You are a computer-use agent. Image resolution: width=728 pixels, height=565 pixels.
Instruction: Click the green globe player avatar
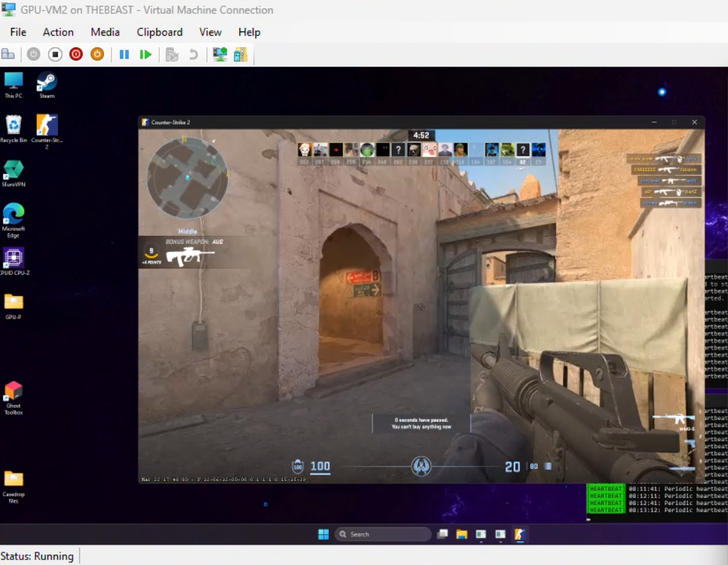[x=367, y=149]
